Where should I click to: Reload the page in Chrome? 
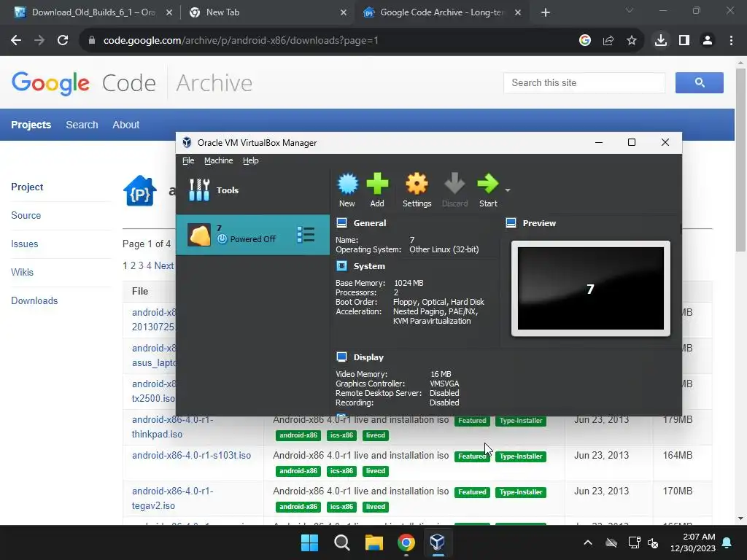click(63, 41)
